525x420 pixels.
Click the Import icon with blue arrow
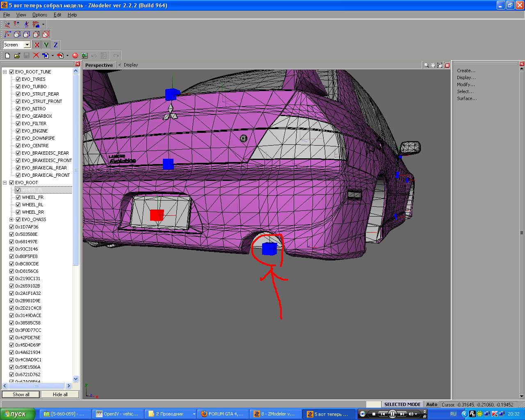[x=46, y=55]
